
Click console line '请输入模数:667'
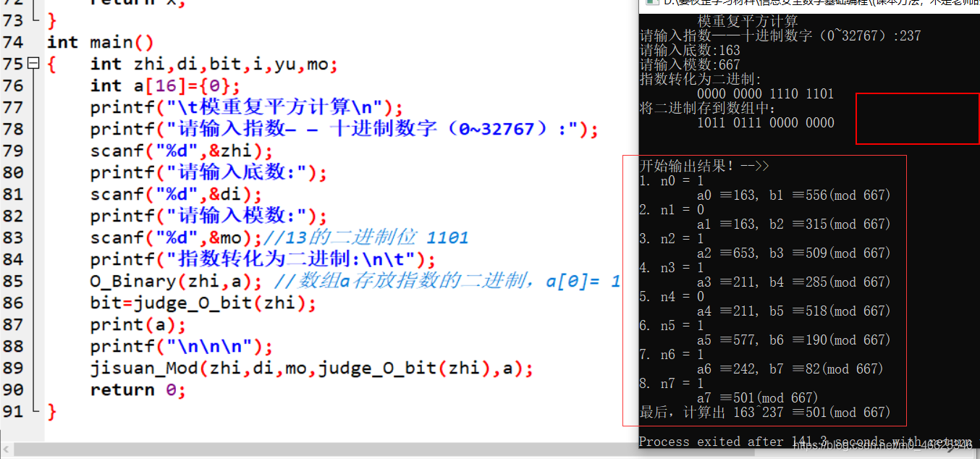(x=690, y=64)
